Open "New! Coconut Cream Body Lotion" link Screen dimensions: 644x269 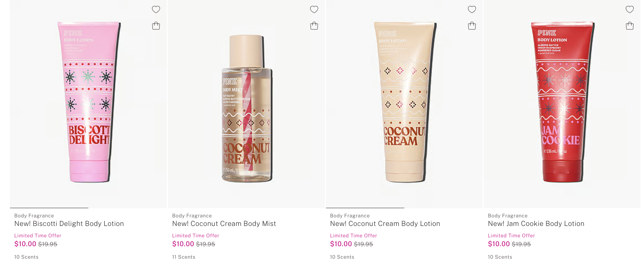click(385, 224)
